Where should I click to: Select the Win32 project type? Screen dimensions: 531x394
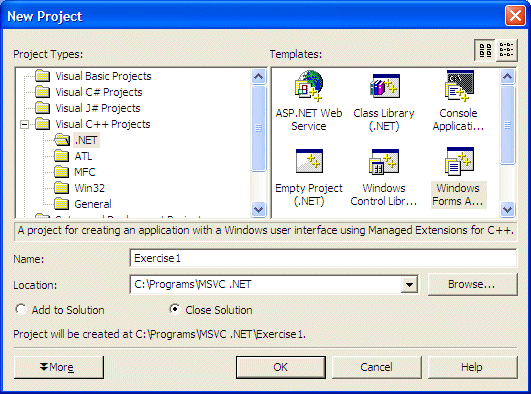point(89,188)
